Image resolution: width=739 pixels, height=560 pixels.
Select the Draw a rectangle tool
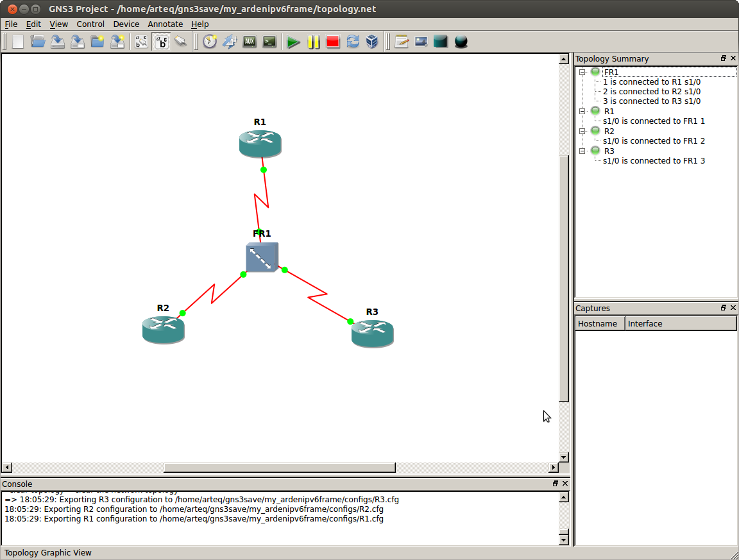[441, 42]
